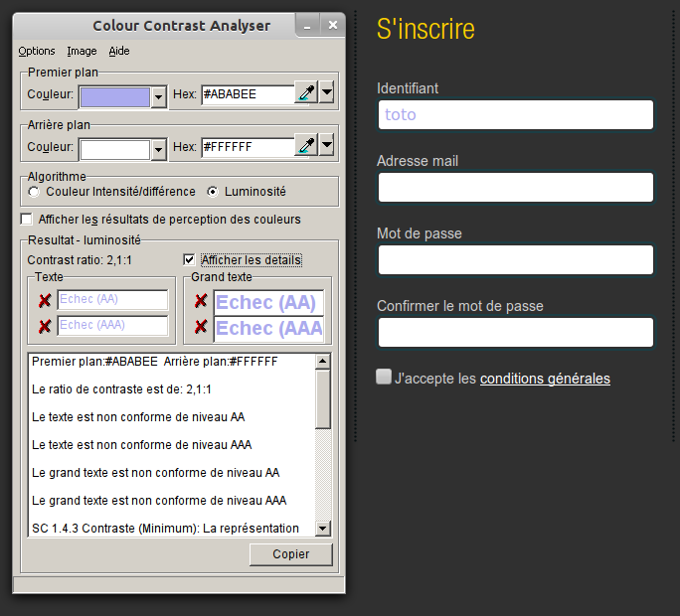Image resolution: width=680 pixels, height=616 pixels.
Task: Click red X beside large text Echec (AA)
Action: [201, 300]
